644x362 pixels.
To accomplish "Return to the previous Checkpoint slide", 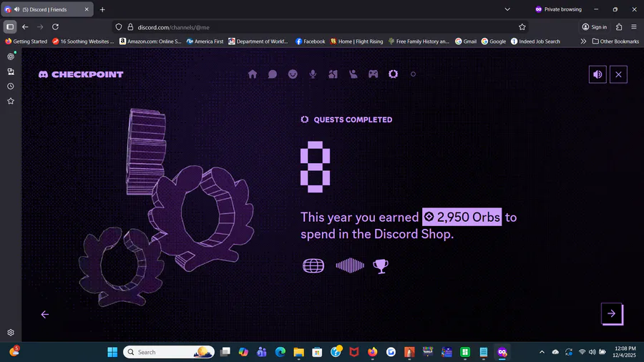I will 45,314.
